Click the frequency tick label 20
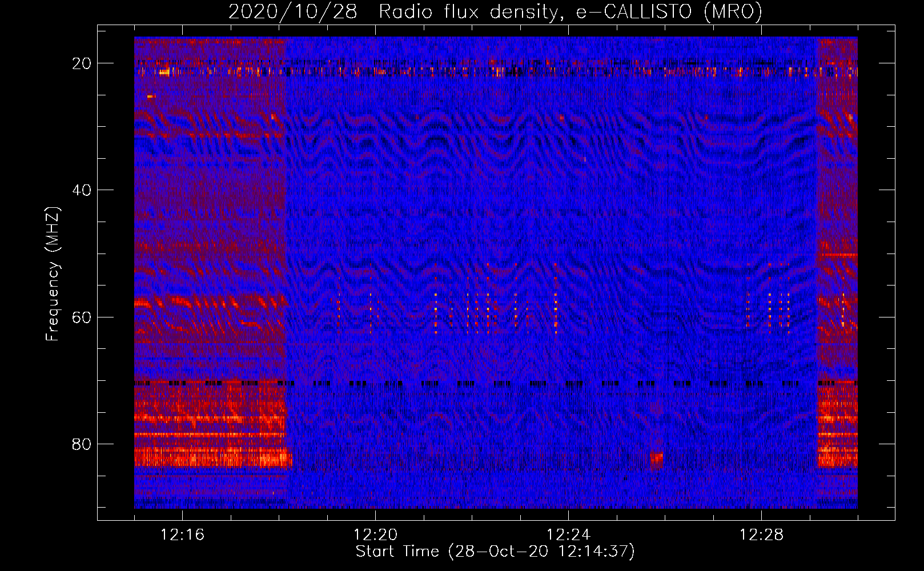924x571 pixels. point(82,63)
